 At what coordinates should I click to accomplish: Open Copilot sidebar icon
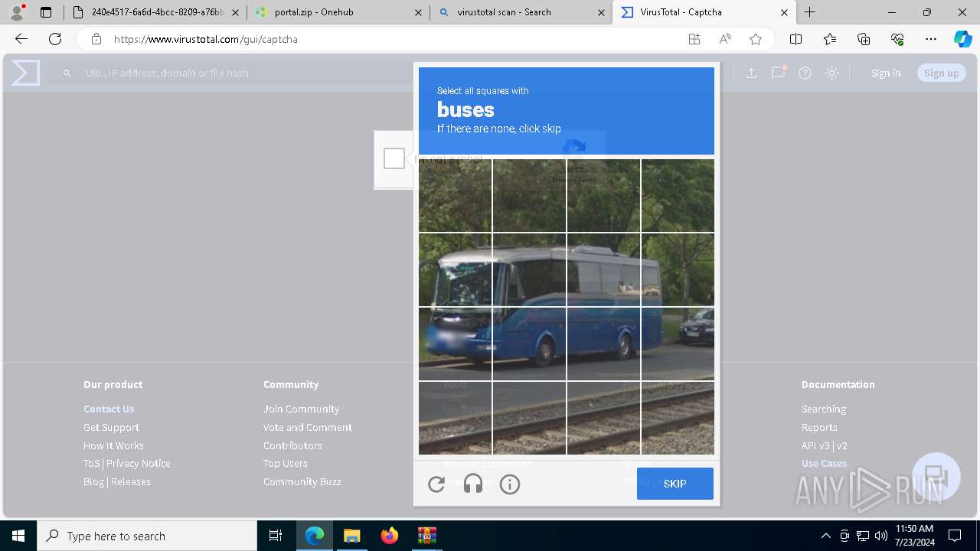click(962, 39)
